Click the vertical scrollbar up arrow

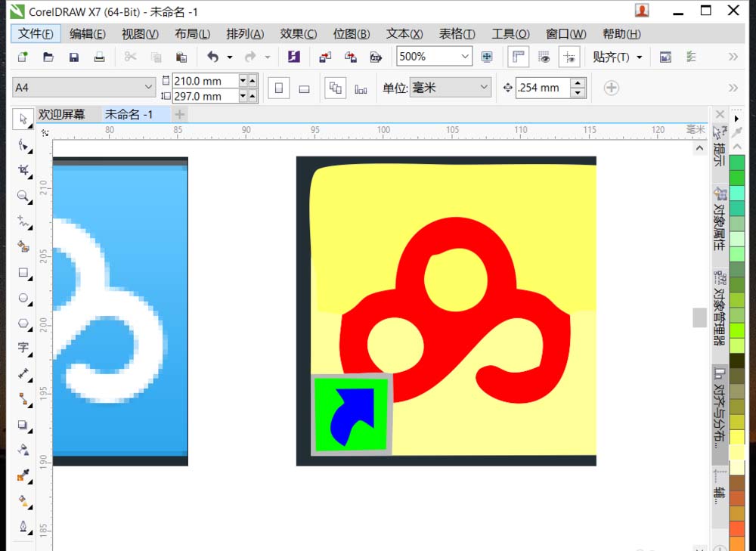(699, 148)
